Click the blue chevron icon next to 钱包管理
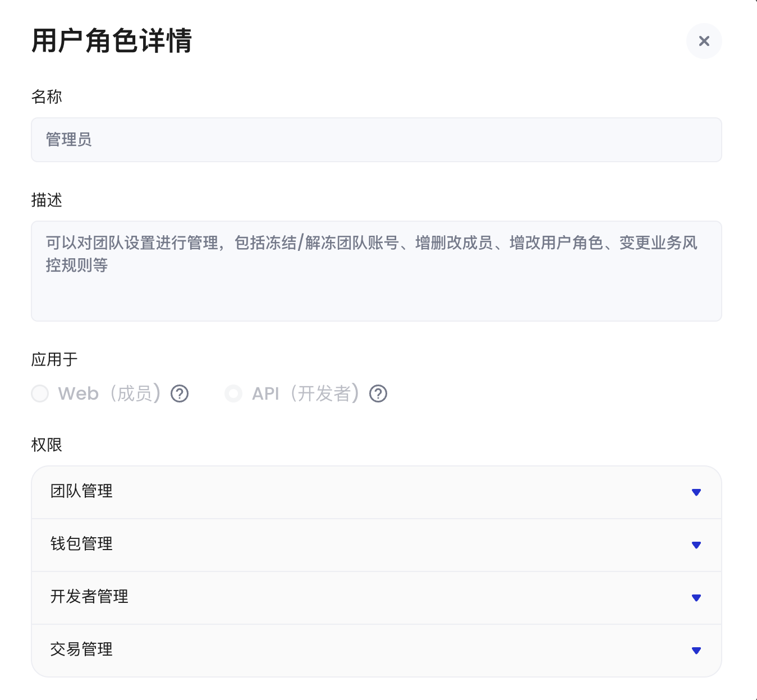The image size is (757, 700). (696, 545)
